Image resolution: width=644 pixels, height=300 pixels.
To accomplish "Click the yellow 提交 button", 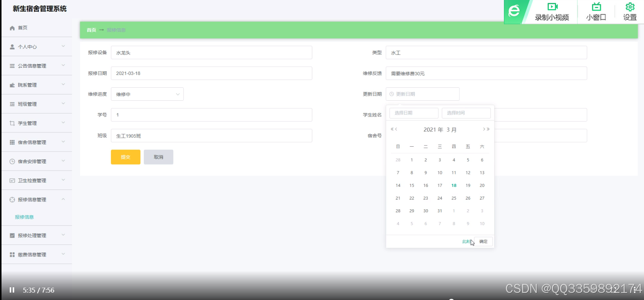I will tap(126, 157).
